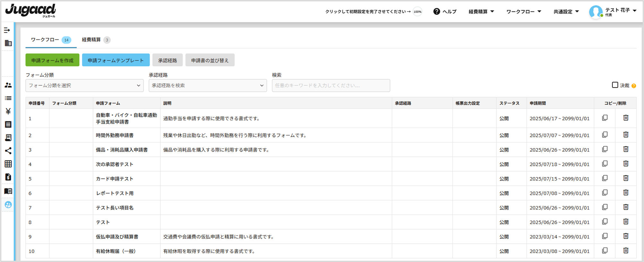Click 申請書の並び替え button

pyautogui.click(x=210, y=60)
